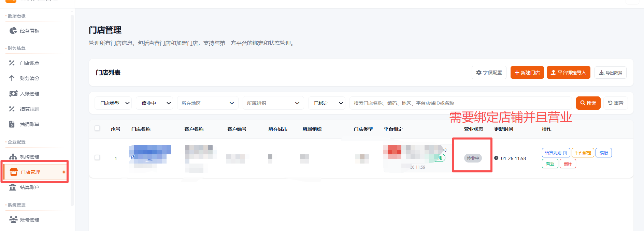Open the 停业中 status filter dropdown
The image size is (644, 231).
(155, 103)
